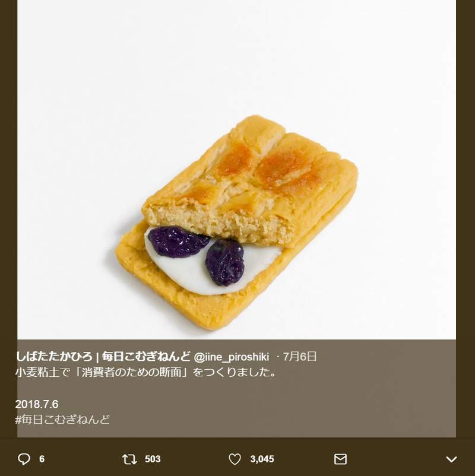Click the retweet arrows icon
This screenshot has height=476, width=475.
click(128, 459)
